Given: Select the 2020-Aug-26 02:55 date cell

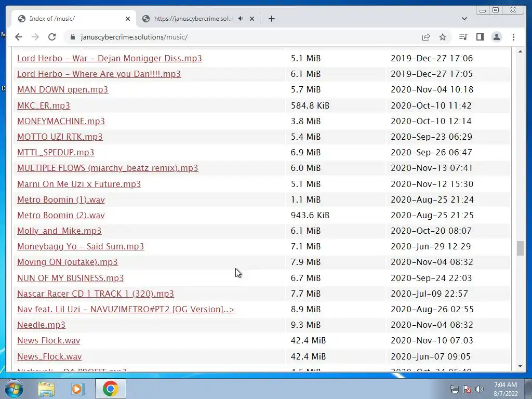Looking at the screenshot, I should click(432, 309).
